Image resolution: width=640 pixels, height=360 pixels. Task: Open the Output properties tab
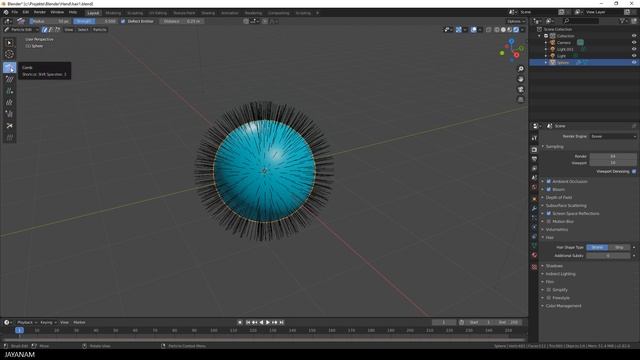pos(534,159)
